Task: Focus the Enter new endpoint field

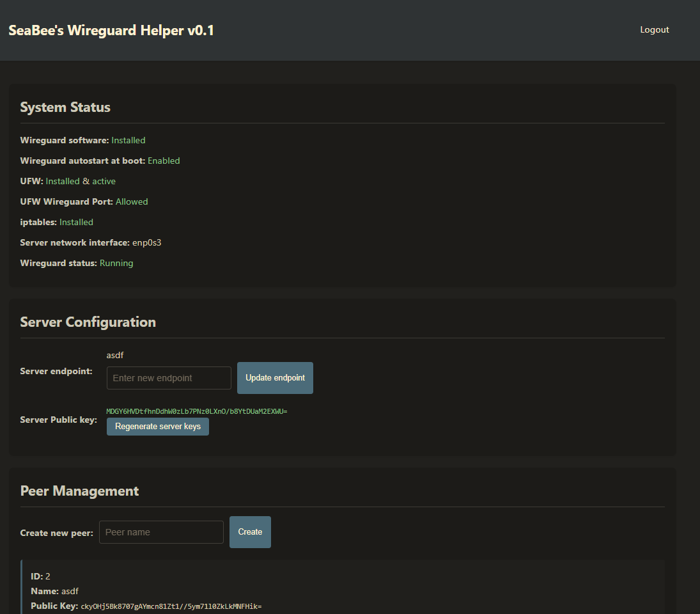Action: click(169, 378)
